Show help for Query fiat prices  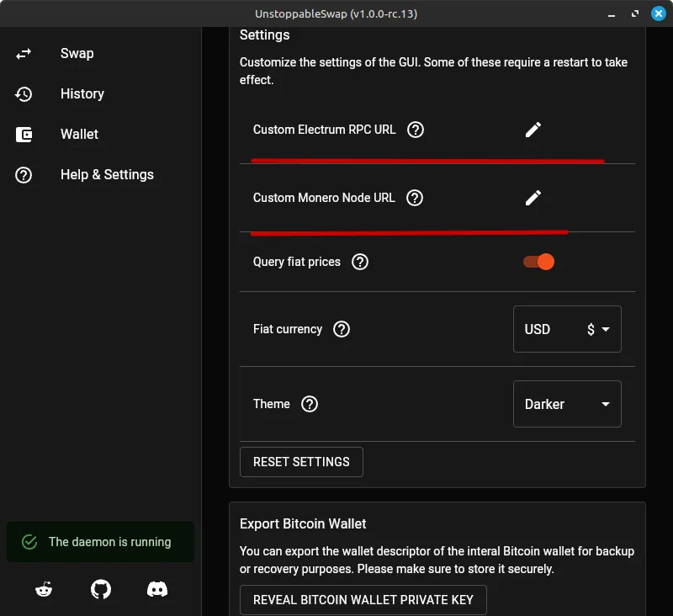pos(360,262)
